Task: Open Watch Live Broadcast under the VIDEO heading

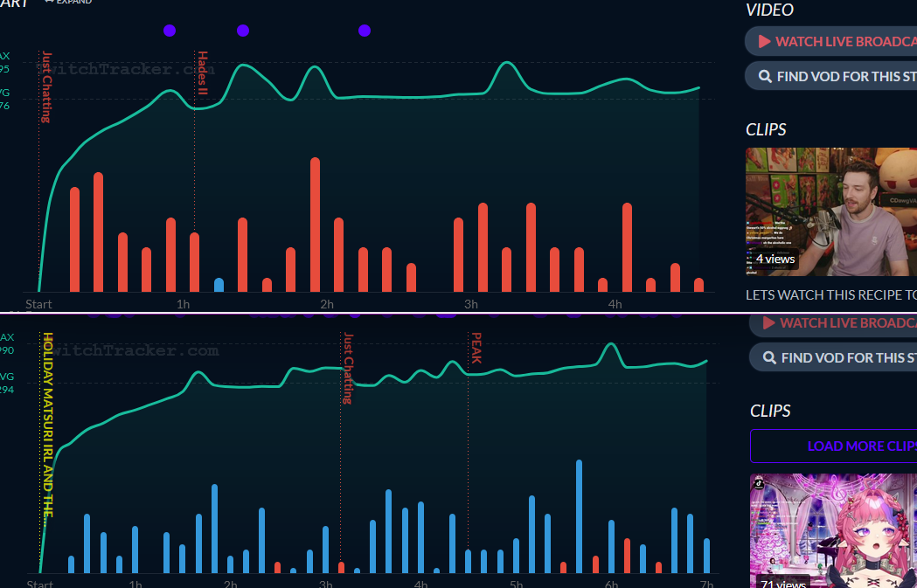Action: click(x=831, y=41)
